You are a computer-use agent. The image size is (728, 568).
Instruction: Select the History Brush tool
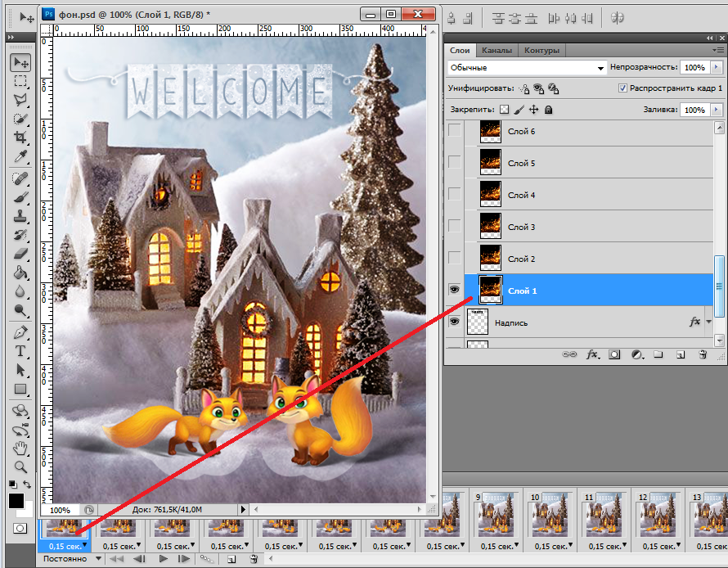(20, 235)
